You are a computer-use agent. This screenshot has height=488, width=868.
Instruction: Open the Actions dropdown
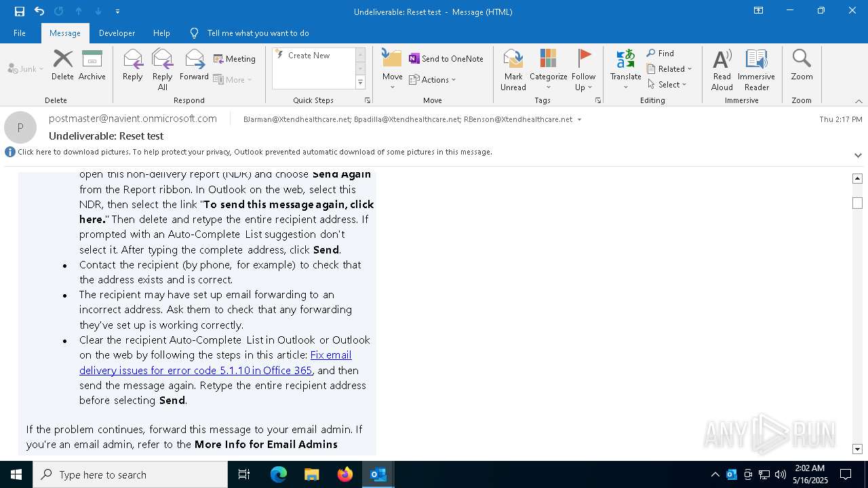point(433,80)
